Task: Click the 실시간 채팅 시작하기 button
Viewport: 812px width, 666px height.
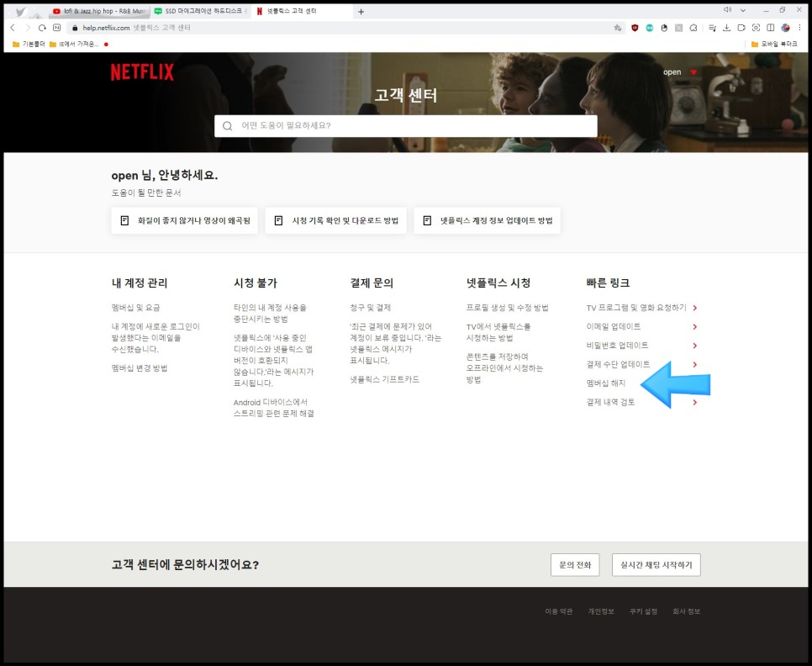Action: (656, 565)
